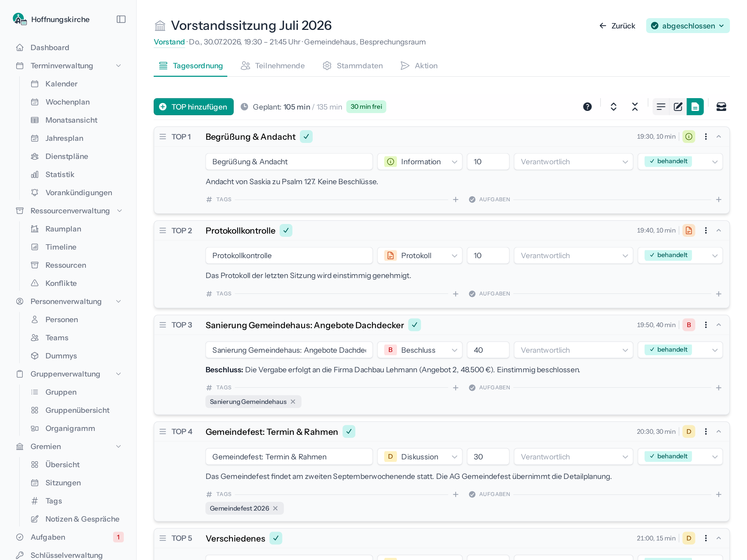The image size is (747, 560).
Task: Switch to edit view pencil icon
Action: coord(678,107)
